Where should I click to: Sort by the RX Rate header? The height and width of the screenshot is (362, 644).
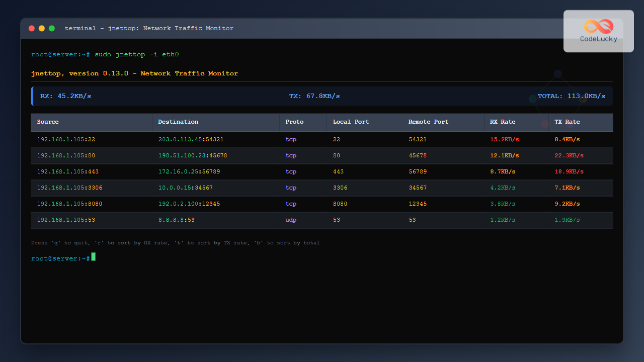[503, 122]
